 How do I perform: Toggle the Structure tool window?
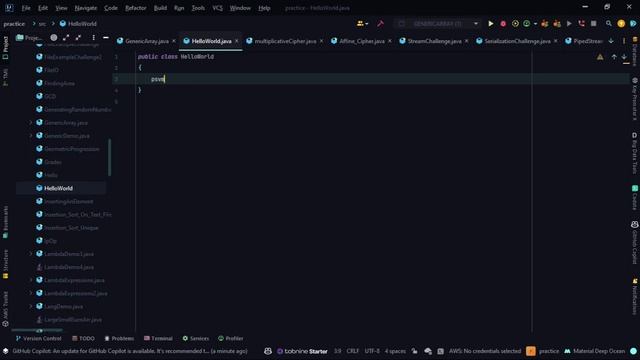(5, 264)
